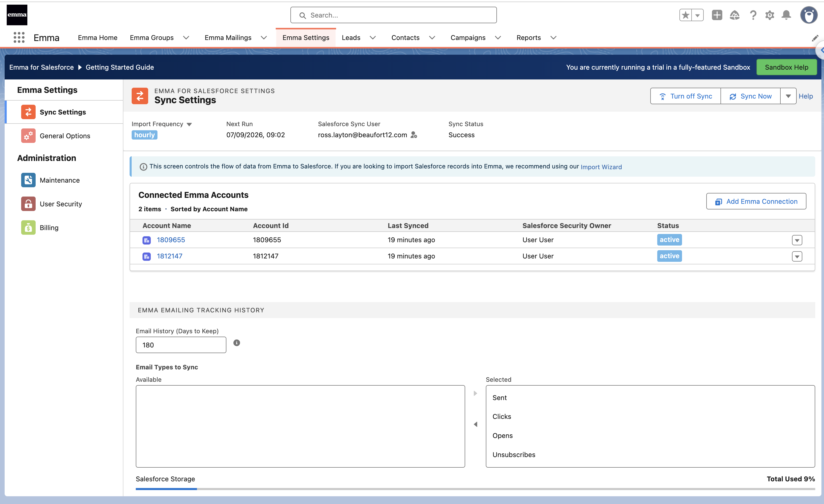Image resolution: width=824 pixels, height=504 pixels.
Task: Open account link 1812147
Action: [x=170, y=256]
